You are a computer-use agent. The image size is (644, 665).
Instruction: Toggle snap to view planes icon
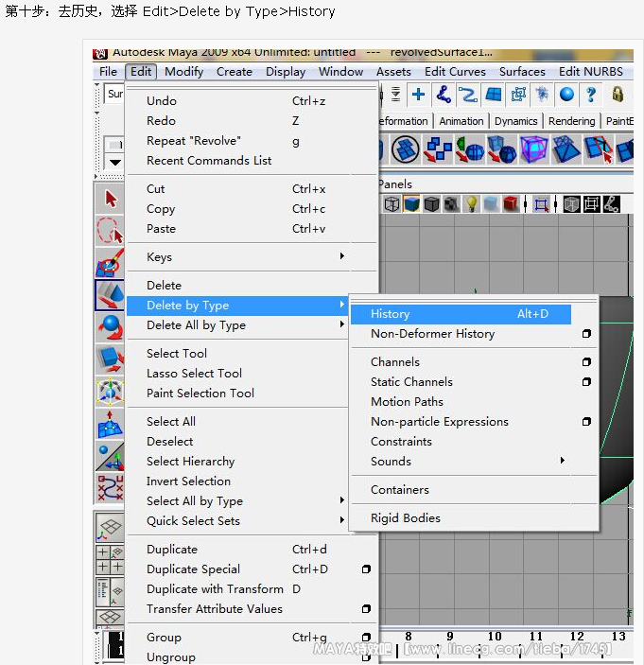pos(493,95)
